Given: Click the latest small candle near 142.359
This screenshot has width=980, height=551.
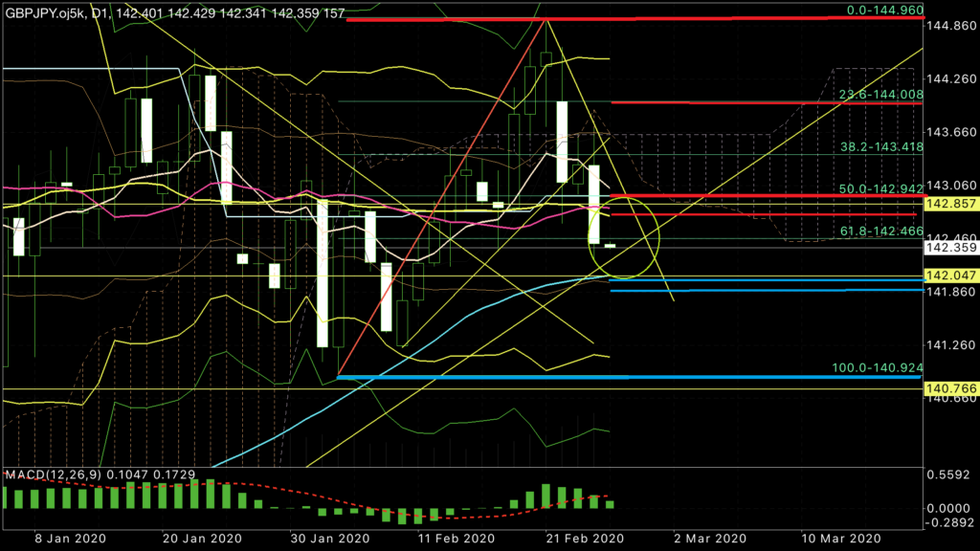Looking at the screenshot, I should point(610,246).
